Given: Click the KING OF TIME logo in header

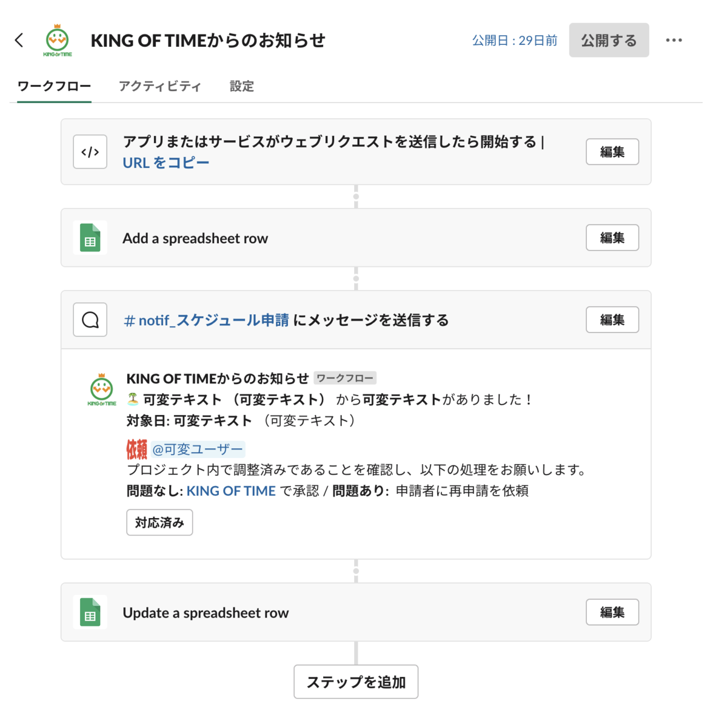Looking at the screenshot, I should pyautogui.click(x=58, y=41).
